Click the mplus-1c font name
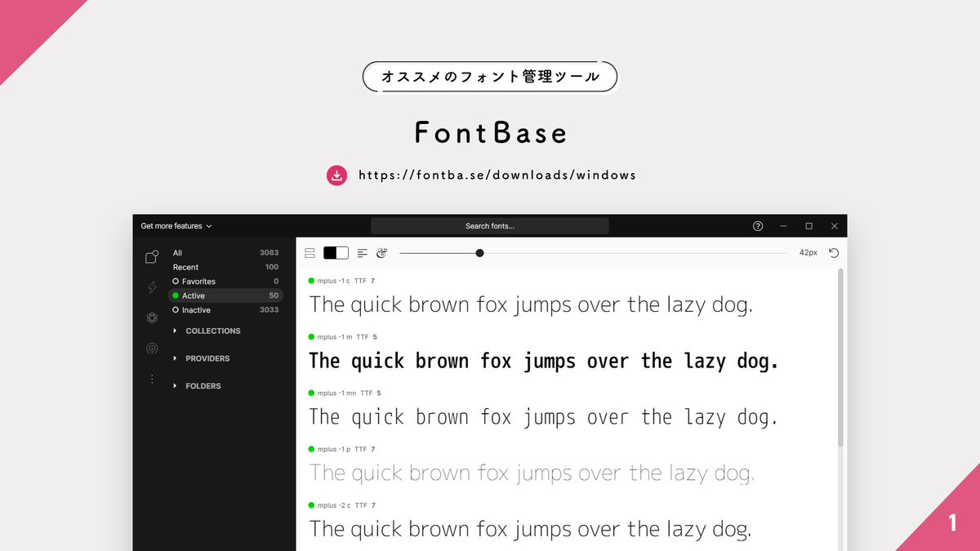 [333, 281]
